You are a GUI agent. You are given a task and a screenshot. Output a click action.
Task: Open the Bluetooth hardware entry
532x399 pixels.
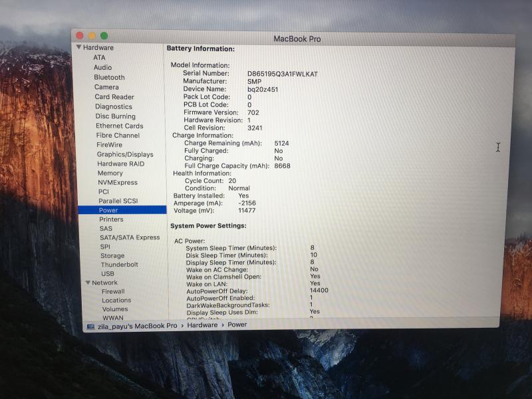tap(109, 77)
